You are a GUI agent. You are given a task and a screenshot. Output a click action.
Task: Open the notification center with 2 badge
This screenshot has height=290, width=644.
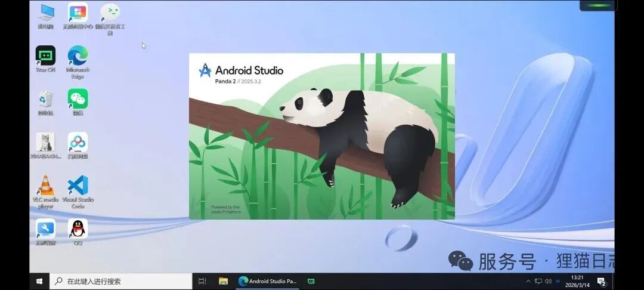[602, 282]
